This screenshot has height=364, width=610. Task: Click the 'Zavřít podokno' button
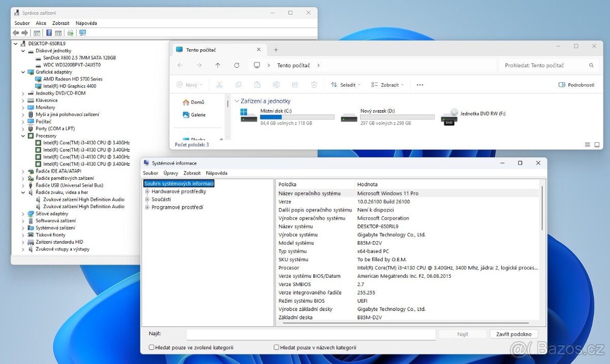point(513,334)
